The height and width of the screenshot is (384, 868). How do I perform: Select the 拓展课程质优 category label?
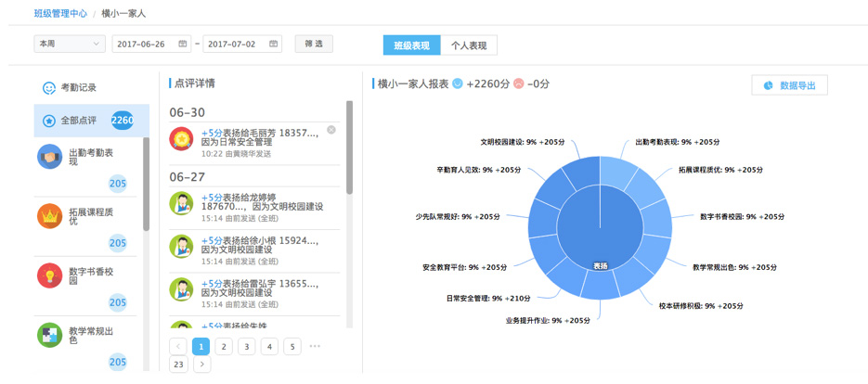[91, 216]
